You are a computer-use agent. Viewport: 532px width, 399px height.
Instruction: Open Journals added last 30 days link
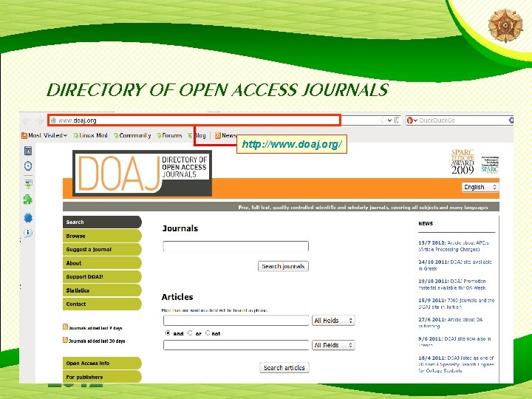(97, 341)
